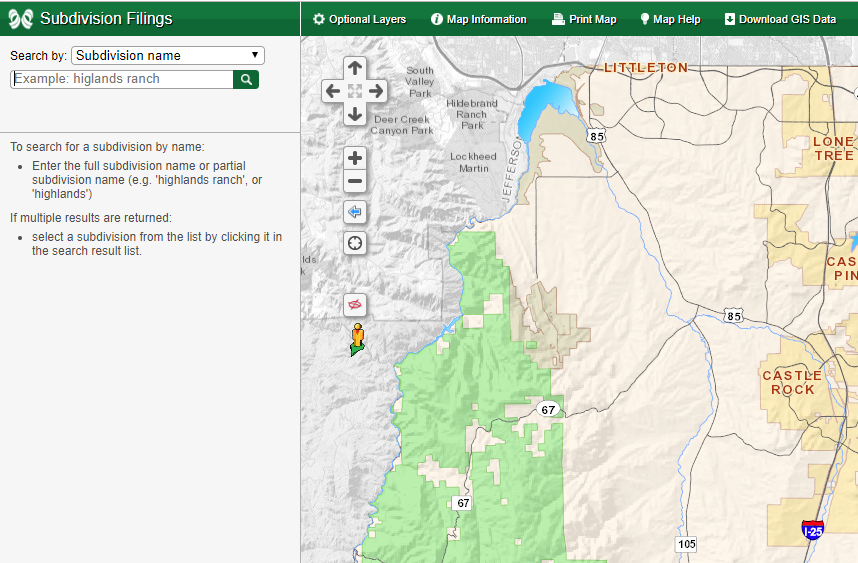Go to previous map extent (blue arrow)
858x563 pixels.
tap(355, 212)
